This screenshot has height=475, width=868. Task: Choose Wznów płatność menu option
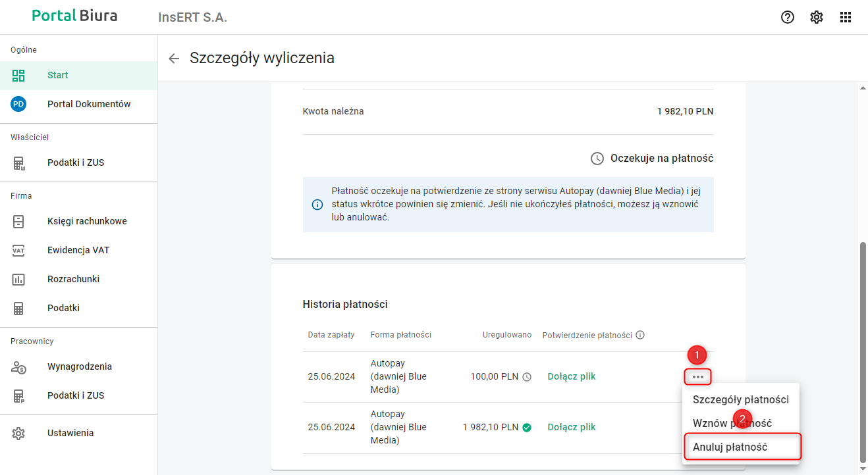tap(732, 423)
